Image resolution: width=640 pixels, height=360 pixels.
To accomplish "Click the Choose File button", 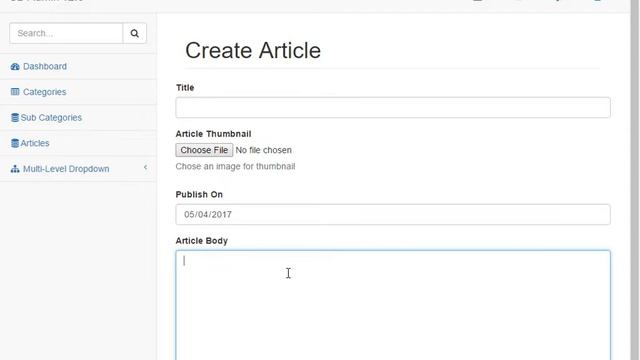I will 204,150.
